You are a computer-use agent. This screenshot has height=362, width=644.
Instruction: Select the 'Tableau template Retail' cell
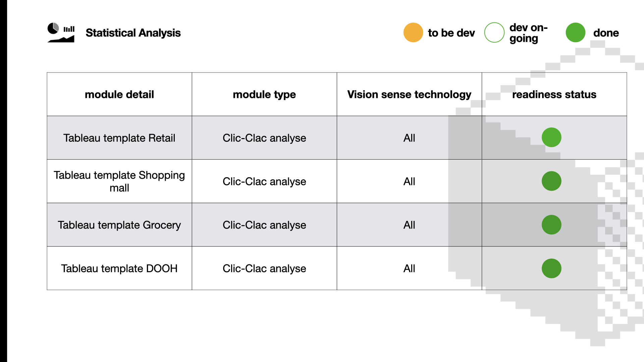119,138
